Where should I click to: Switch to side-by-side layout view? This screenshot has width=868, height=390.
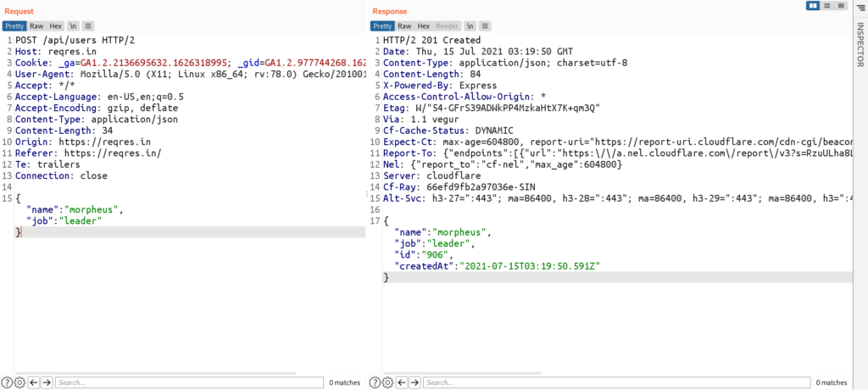(814, 6)
